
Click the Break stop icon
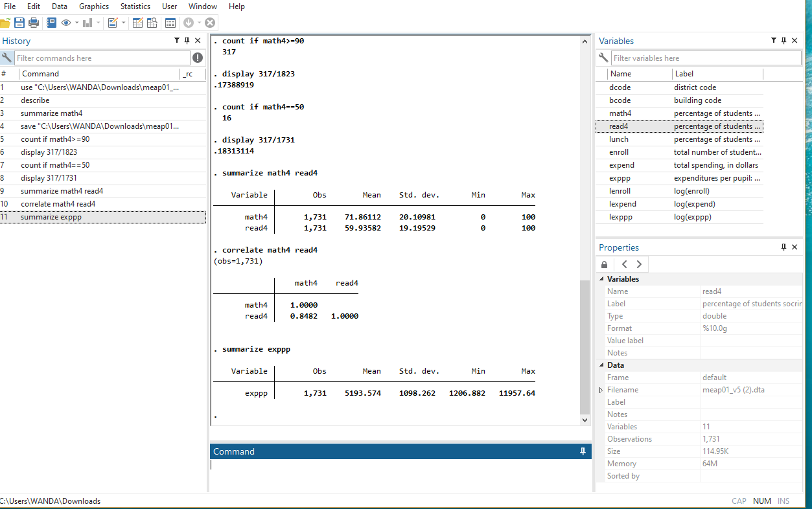click(x=210, y=23)
